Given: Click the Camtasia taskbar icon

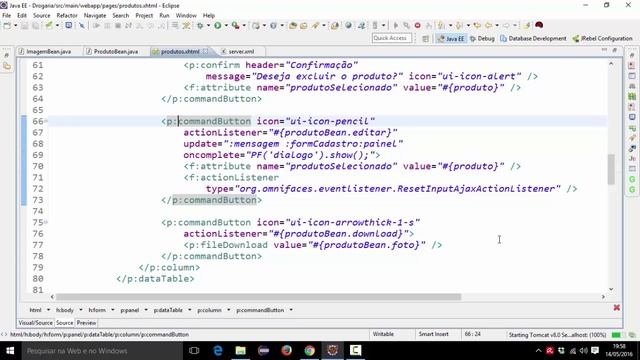Looking at the screenshot, I should (356, 351).
